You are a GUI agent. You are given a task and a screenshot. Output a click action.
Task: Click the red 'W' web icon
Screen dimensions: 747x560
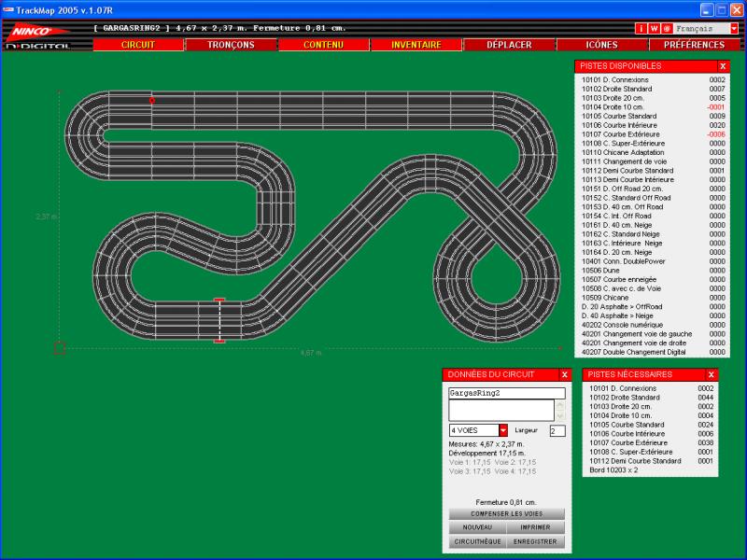pos(654,29)
